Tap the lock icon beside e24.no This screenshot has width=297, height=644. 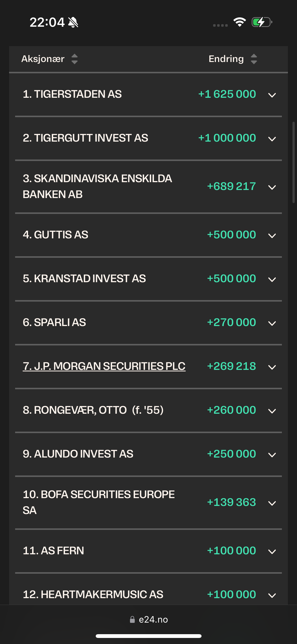click(x=132, y=620)
